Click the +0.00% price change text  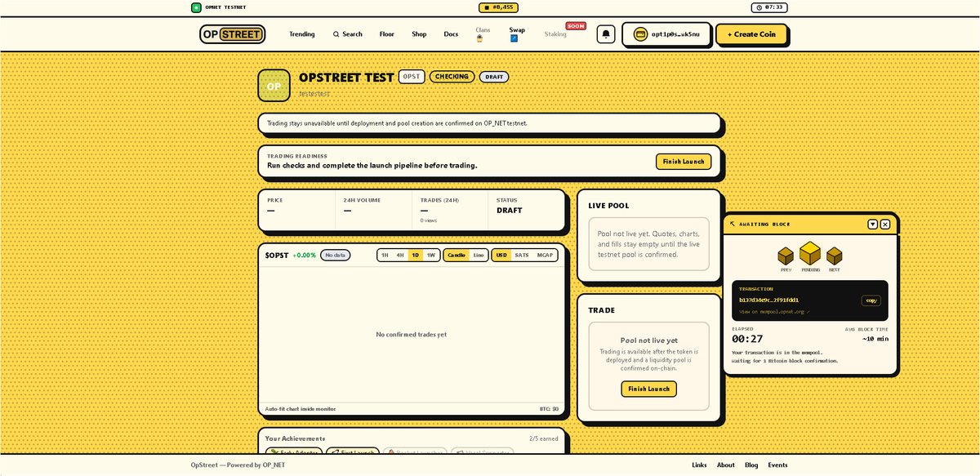pyautogui.click(x=304, y=255)
